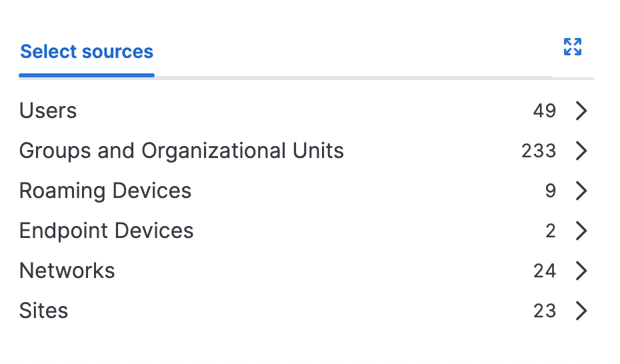Expand the chevron next to Users
Viewport: 620px width, 364px height.
581,110
